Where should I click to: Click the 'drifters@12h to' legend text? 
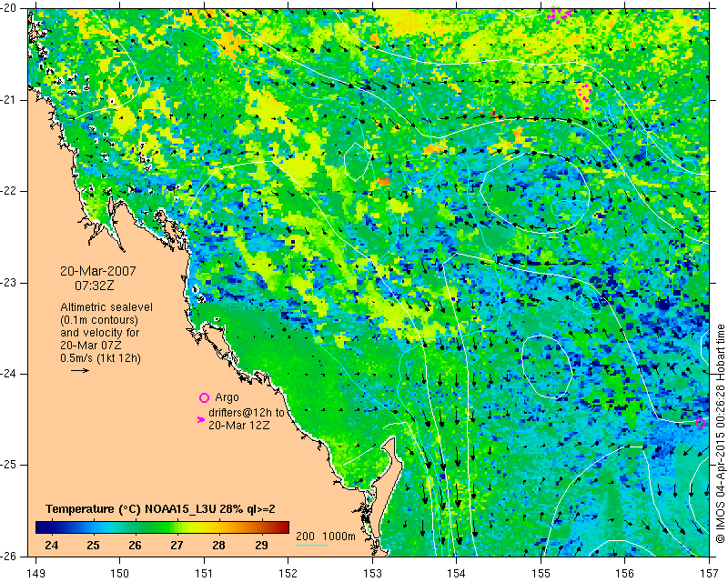(x=246, y=413)
